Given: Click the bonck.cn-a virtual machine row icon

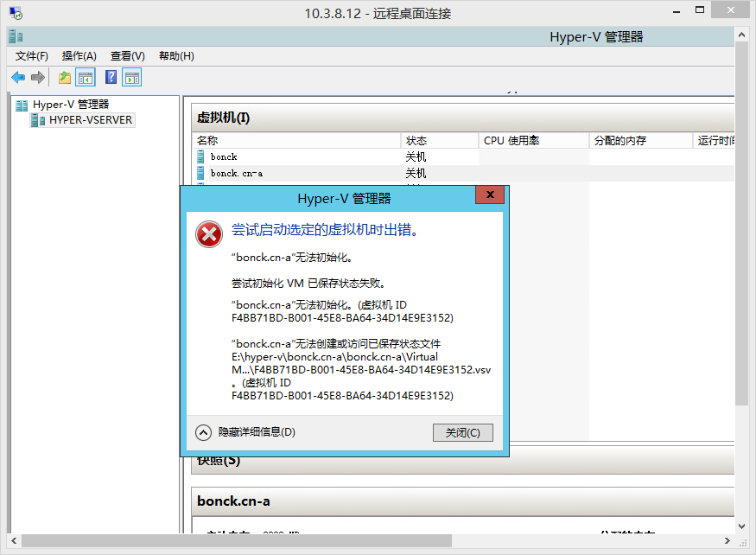Looking at the screenshot, I should [x=200, y=173].
